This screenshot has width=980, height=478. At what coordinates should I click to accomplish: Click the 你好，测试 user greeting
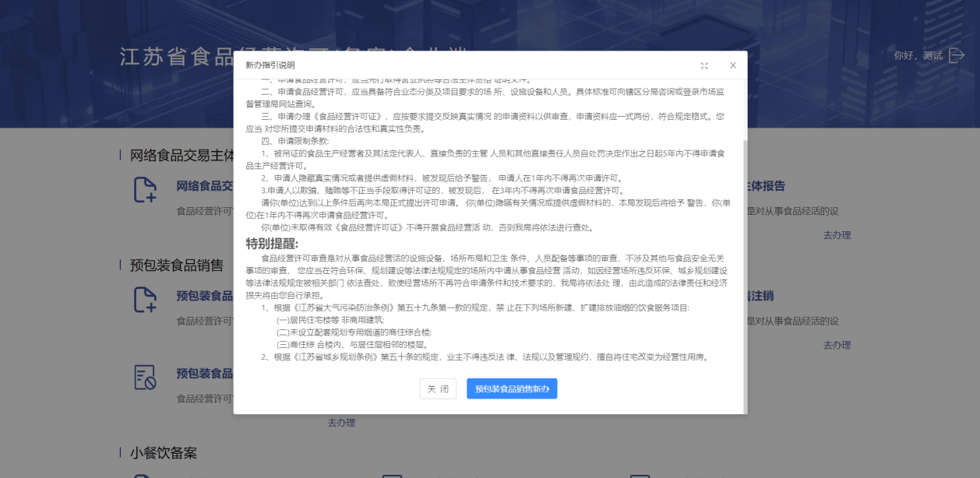tap(918, 55)
